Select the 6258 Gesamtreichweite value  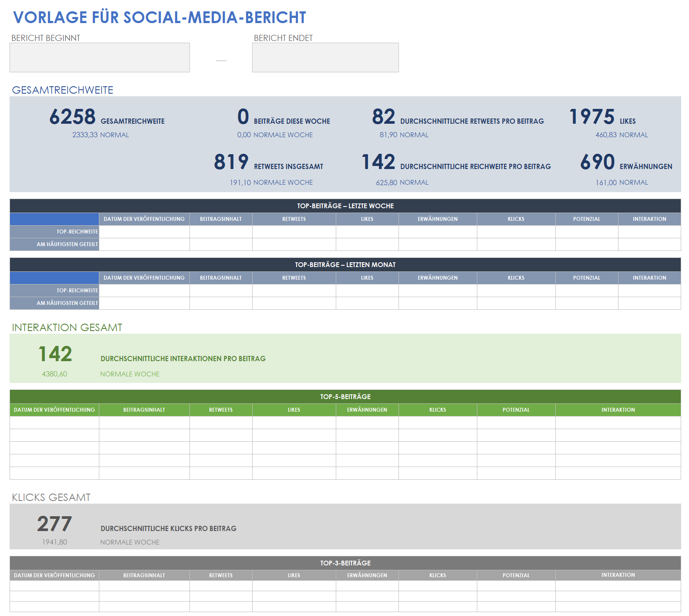pyautogui.click(x=72, y=117)
